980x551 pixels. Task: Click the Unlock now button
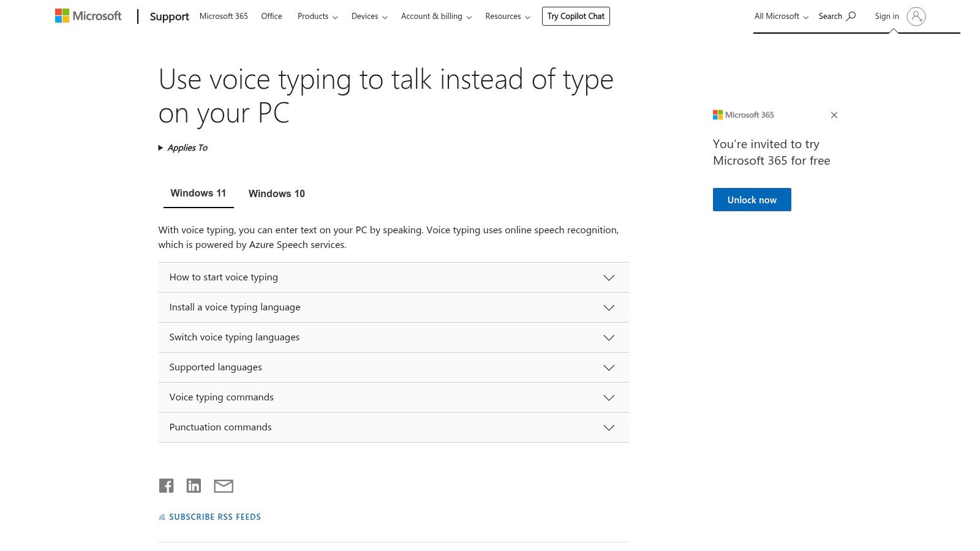[752, 199]
